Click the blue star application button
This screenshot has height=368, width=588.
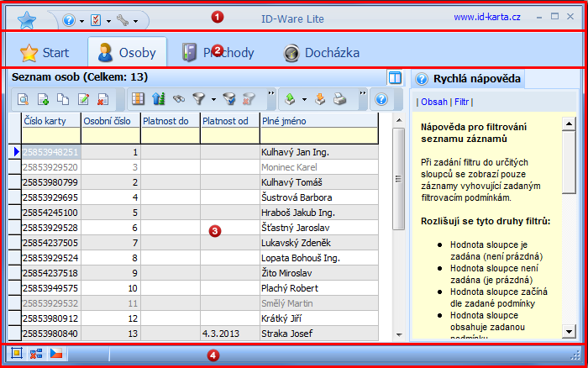click(27, 20)
